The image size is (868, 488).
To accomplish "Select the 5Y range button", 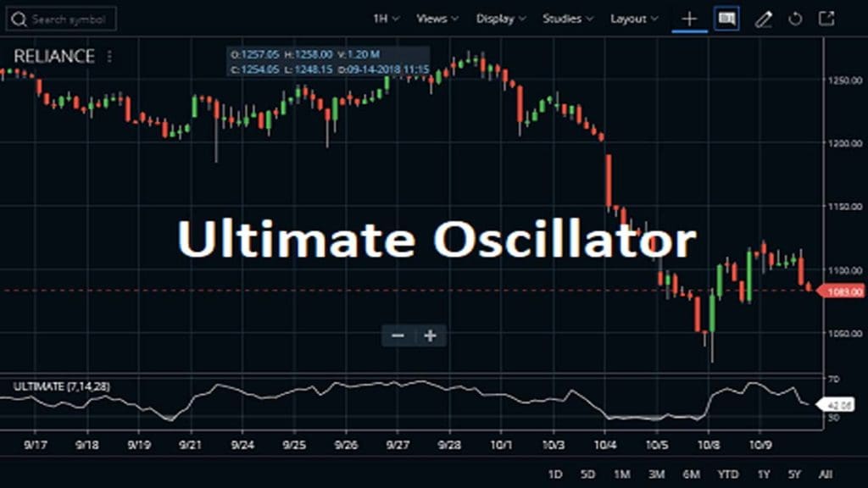I will tap(794, 474).
